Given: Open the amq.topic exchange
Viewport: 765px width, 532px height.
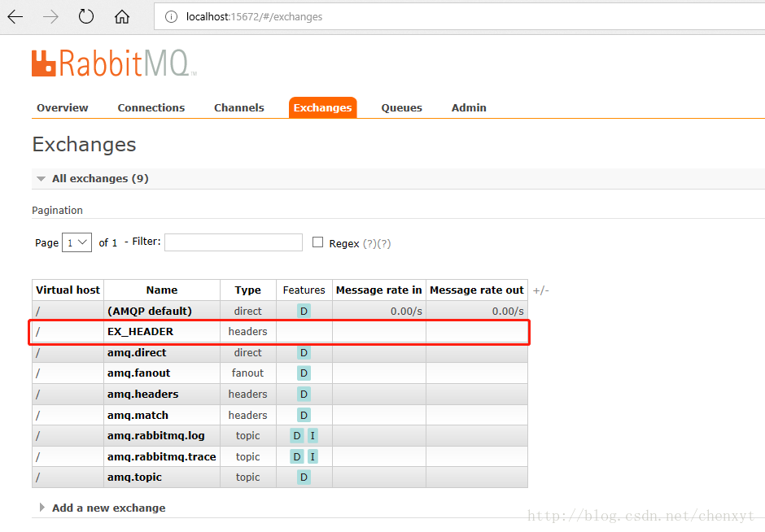Looking at the screenshot, I should point(134,477).
